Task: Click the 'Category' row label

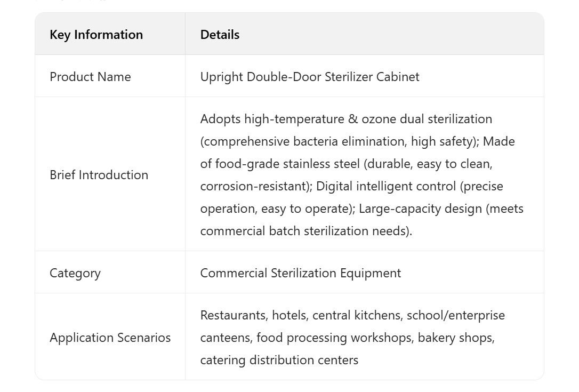Action: coord(75,273)
